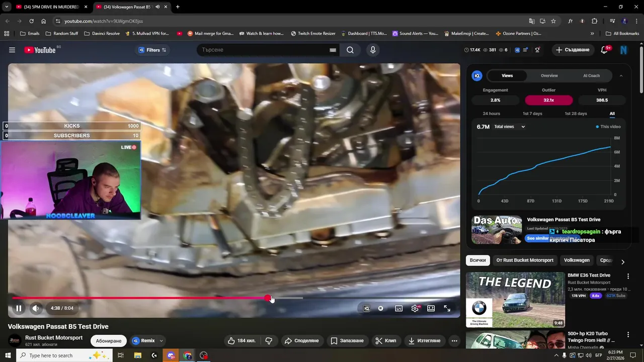Select the 1st 7 days range
This screenshot has width=644, height=362.
(x=532, y=114)
